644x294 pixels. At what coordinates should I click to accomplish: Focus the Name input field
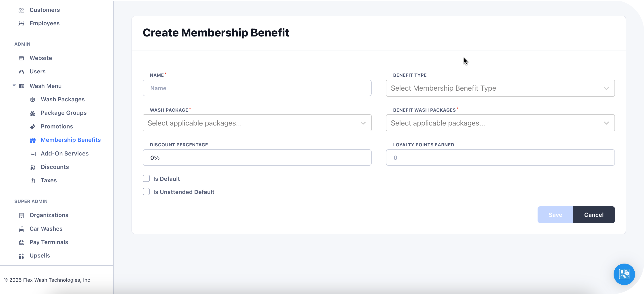[257, 88]
